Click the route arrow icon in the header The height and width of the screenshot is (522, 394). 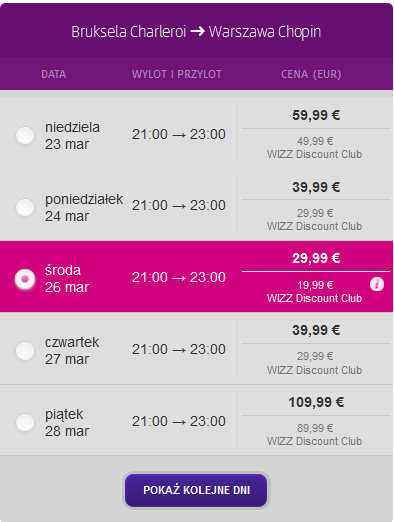coord(197,31)
